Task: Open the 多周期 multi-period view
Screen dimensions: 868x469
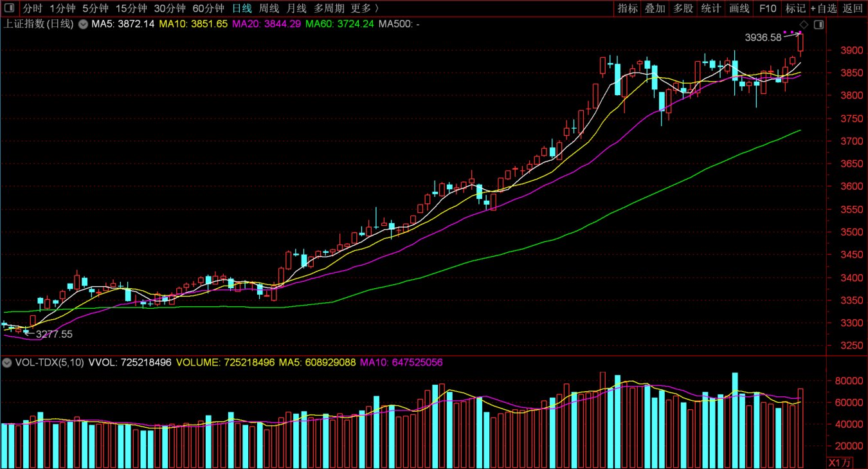Action: click(x=329, y=8)
